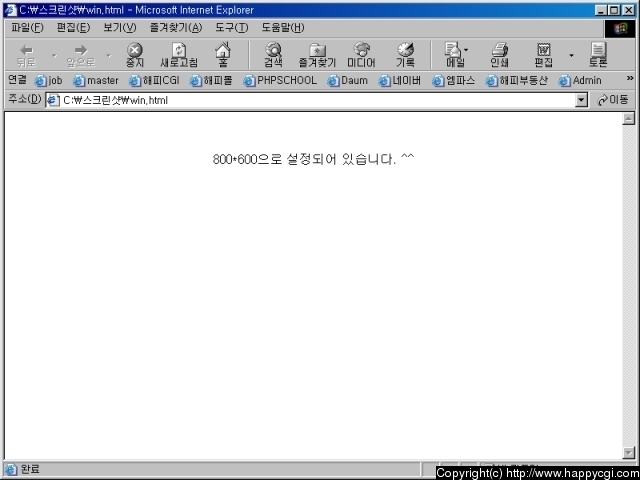Click the page icon in address bar
640x480 pixels.
pos(53,100)
